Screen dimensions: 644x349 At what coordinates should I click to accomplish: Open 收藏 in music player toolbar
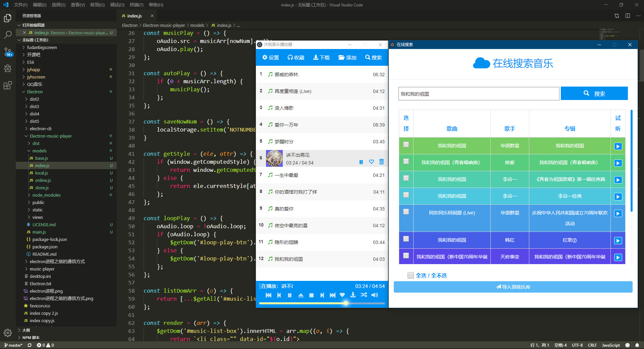point(296,57)
